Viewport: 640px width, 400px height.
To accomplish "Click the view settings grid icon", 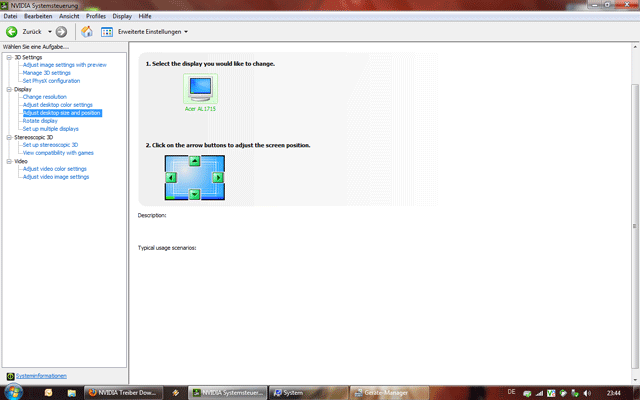I will 107,31.
